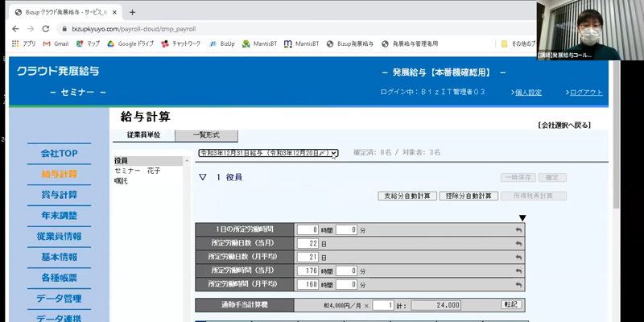The width and height of the screenshot is (644, 322).
Task: Select セミナー 花子 in employee list
Action: click(138, 171)
